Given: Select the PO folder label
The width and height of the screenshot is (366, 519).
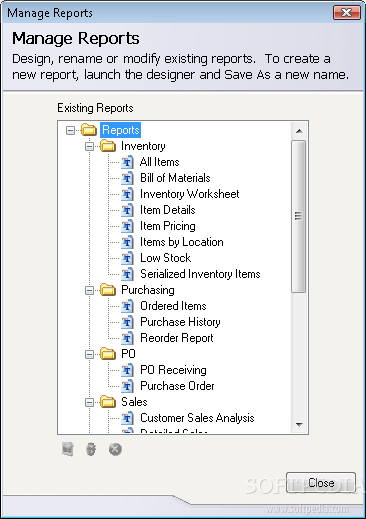Looking at the screenshot, I should (128, 354).
